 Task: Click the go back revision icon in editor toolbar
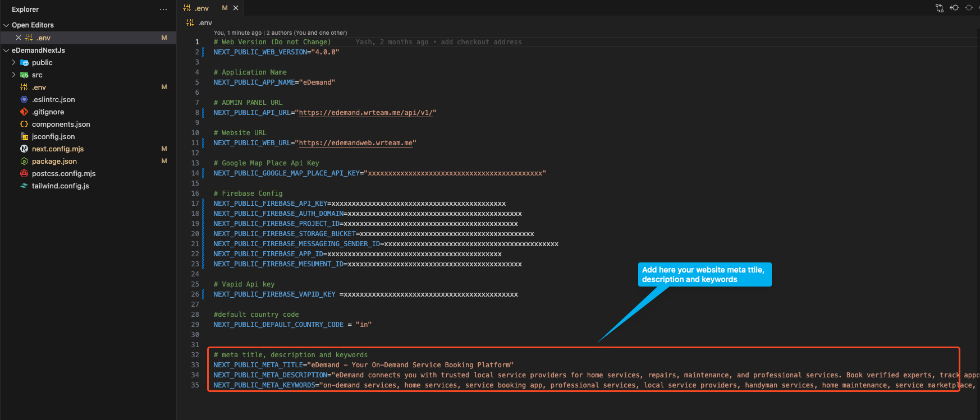pos(954,8)
